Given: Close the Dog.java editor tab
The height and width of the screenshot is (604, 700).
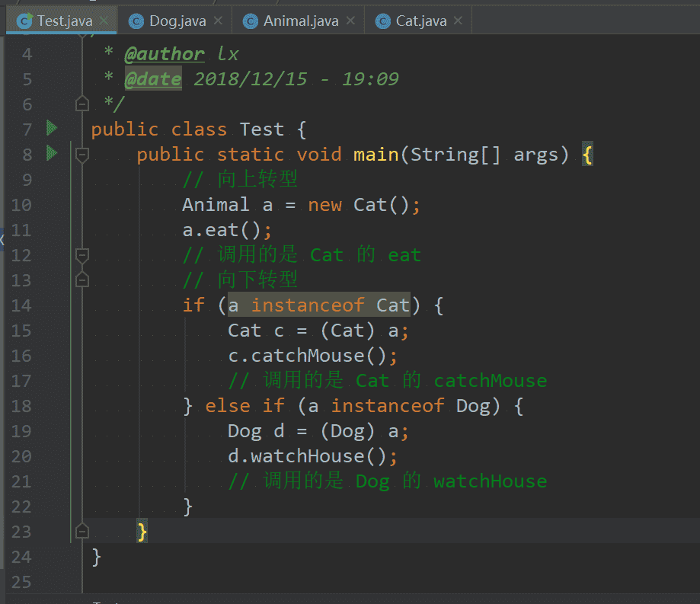Looking at the screenshot, I should click(219, 21).
